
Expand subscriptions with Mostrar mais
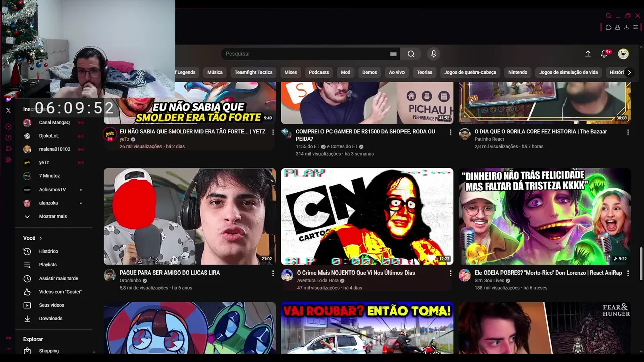tap(53, 216)
